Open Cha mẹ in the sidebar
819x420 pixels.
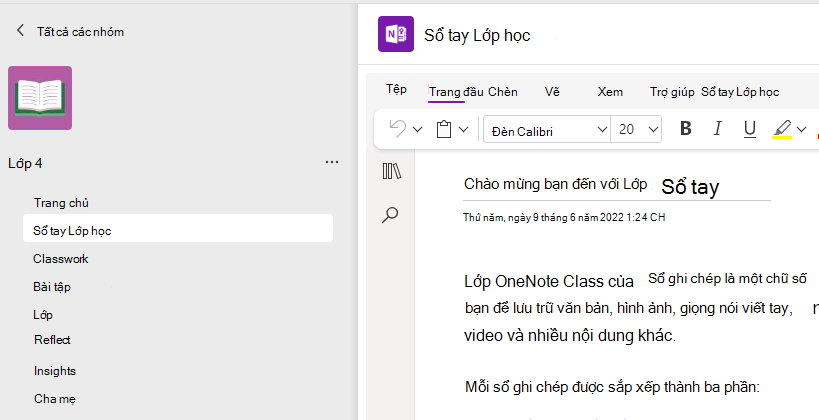click(55, 399)
